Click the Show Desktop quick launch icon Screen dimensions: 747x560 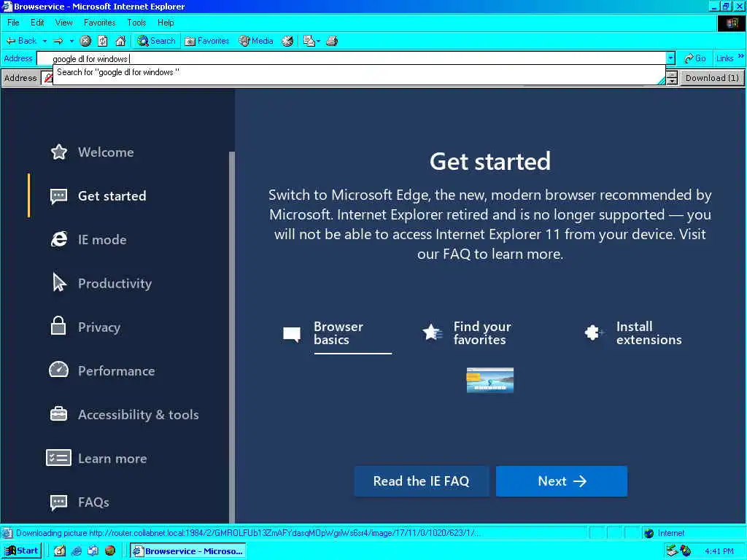point(60,551)
